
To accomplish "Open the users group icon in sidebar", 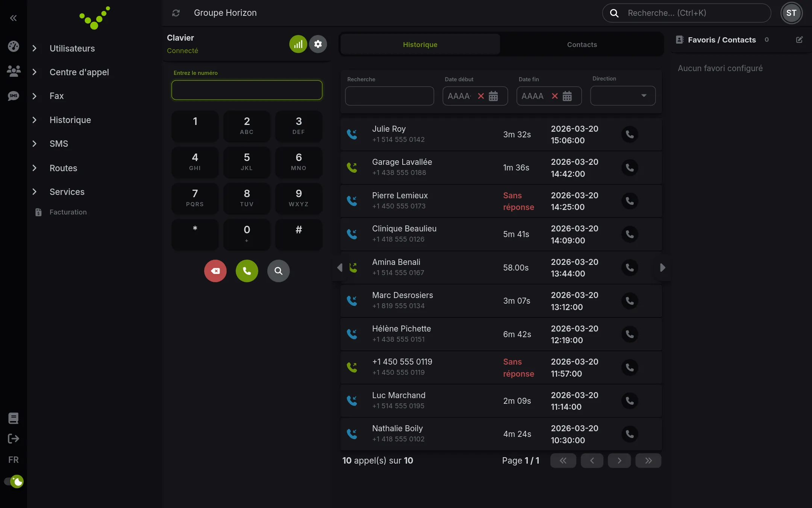I will pos(14,71).
